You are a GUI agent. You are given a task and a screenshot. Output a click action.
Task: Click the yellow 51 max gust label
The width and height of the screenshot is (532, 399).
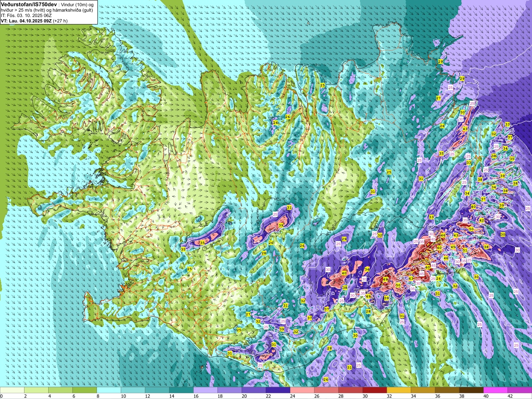point(465,250)
